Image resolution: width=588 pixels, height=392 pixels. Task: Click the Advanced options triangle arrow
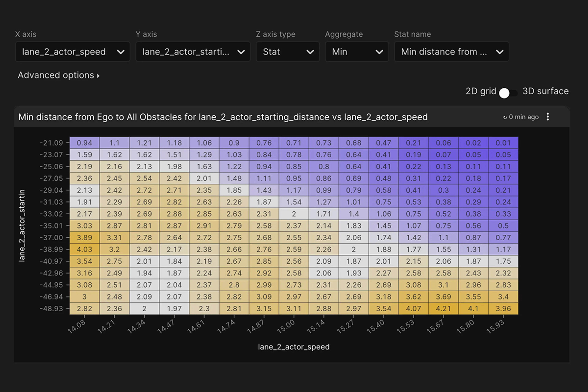point(98,76)
